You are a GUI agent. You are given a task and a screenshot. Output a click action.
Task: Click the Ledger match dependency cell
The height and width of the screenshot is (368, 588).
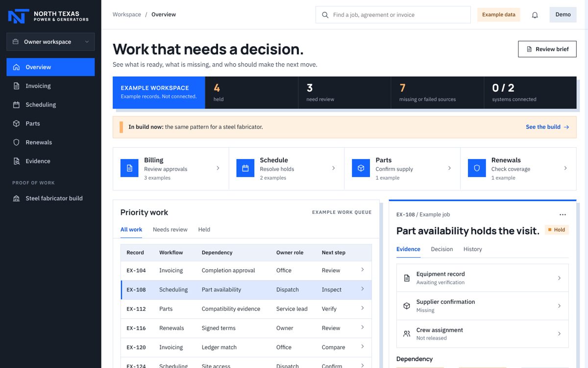(x=219, y=347)
